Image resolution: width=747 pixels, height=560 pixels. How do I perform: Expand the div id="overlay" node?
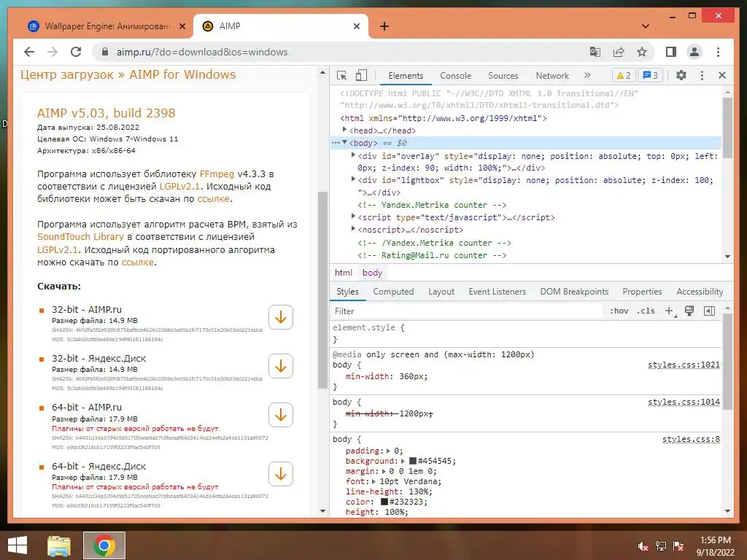click(353, 155)
